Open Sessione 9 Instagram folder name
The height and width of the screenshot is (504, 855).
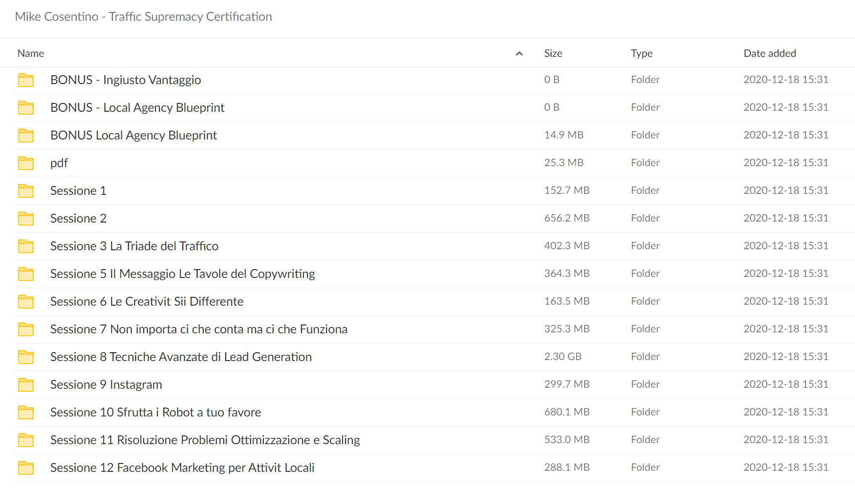tap(106, 385)
